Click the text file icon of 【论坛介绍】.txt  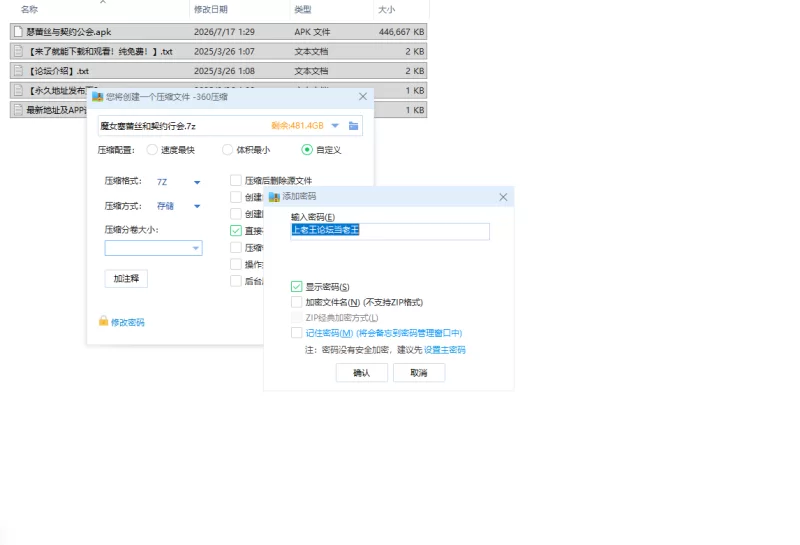tap(18, 71)
